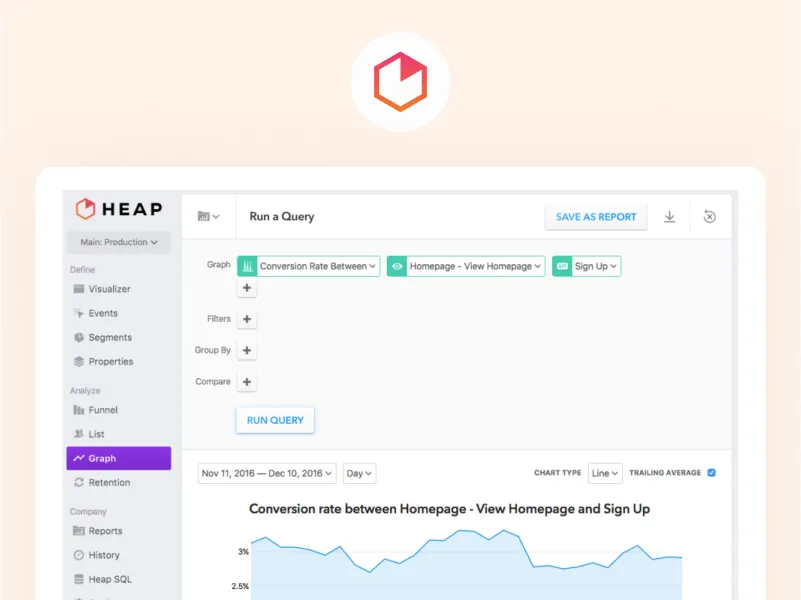
Task: Add a Compare using the plus icon
Action: point(247,382)
